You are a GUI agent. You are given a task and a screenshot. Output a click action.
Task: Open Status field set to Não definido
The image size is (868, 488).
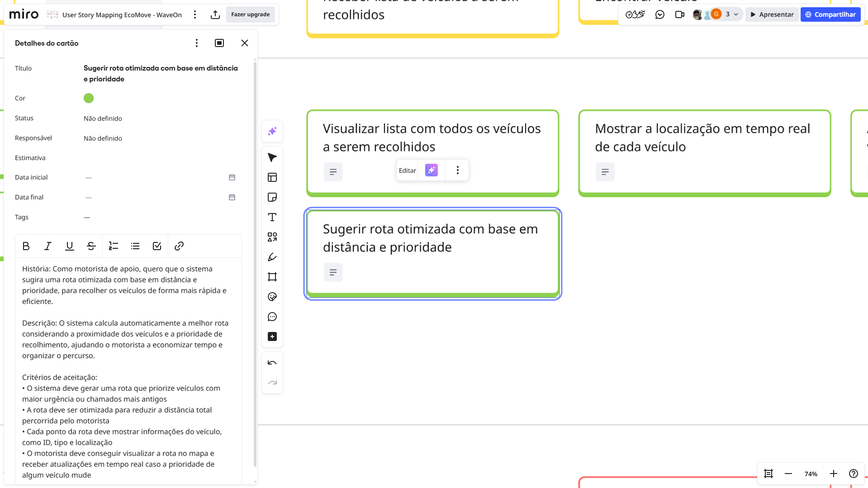103,118
